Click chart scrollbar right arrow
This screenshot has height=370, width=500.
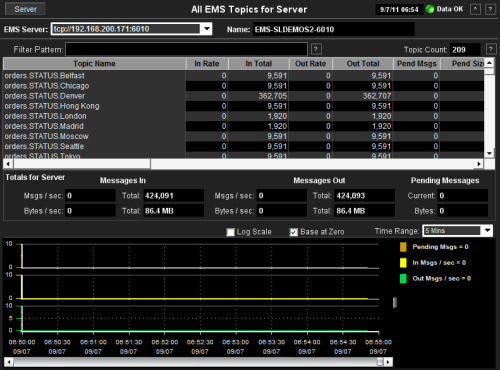point(388,362)
